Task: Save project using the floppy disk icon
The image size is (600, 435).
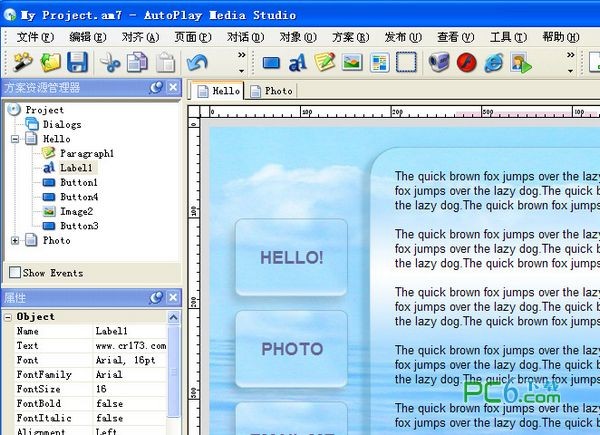Action: [x=77, y=62]
